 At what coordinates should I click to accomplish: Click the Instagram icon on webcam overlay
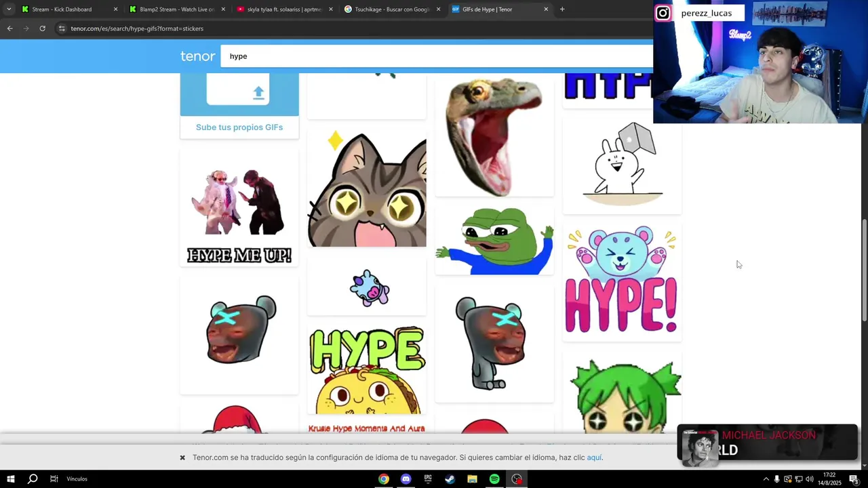pyautogui.click(x=663, y=14)
